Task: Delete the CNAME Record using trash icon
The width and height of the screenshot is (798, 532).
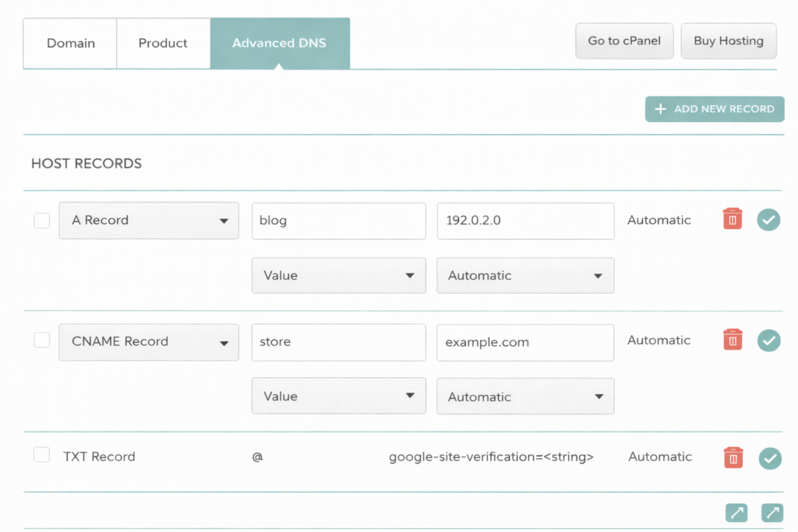Action: [x=732, y=340]
